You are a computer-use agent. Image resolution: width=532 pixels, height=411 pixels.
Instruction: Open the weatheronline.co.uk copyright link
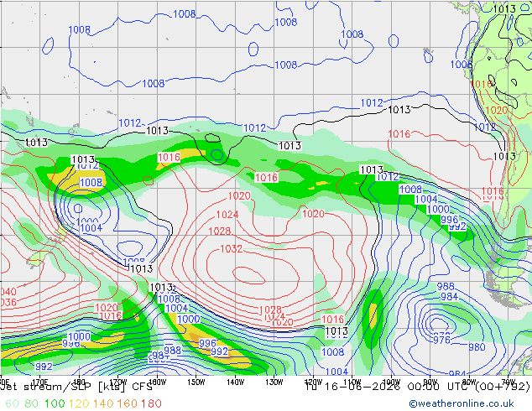(x=462, y=403)
